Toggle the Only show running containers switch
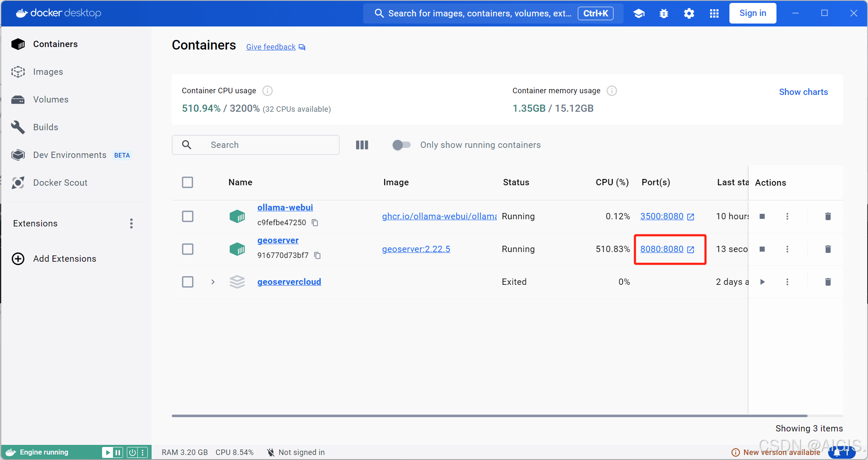Screen dimensions: 868x460 pyautogui.click(x=400, y=145)
